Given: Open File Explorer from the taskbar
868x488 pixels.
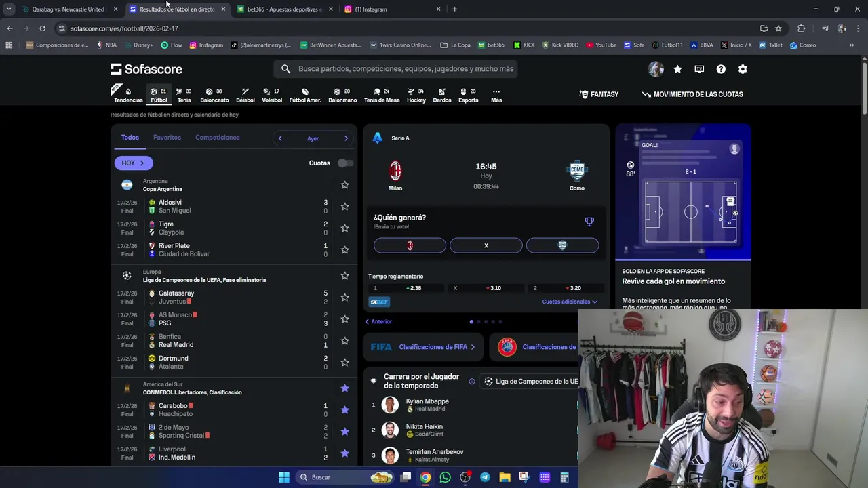Looking at the screenshot, I should (505, 477).
